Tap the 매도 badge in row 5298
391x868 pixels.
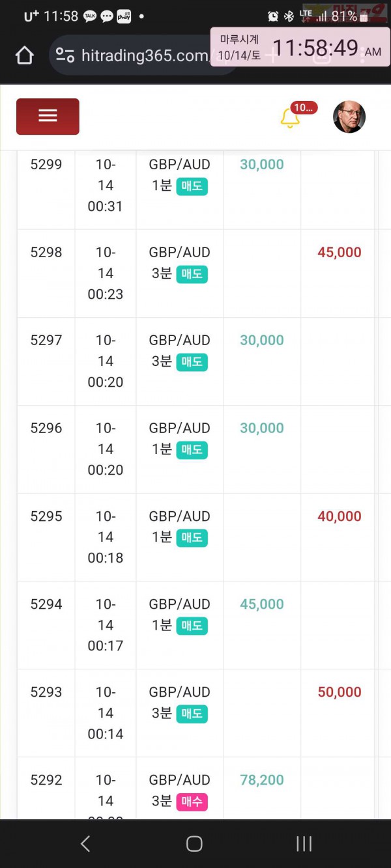[x=192, y=274]
